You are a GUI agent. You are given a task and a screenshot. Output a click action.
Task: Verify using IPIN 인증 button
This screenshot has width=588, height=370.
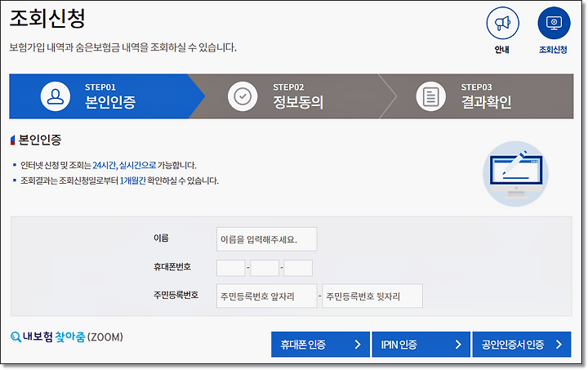point(421,344)
